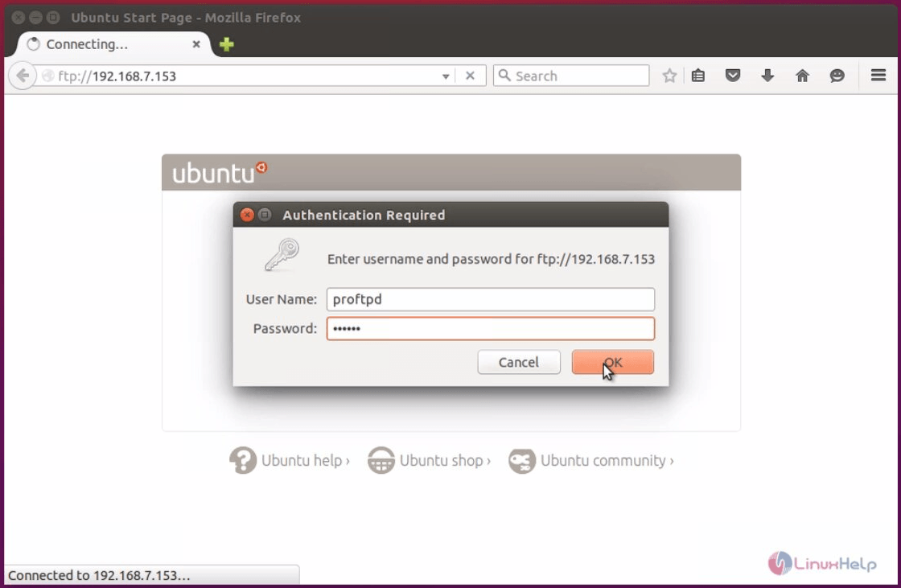Click the site identity globe icon
Viewport: 901px width, 588px height.
[48, 76]
